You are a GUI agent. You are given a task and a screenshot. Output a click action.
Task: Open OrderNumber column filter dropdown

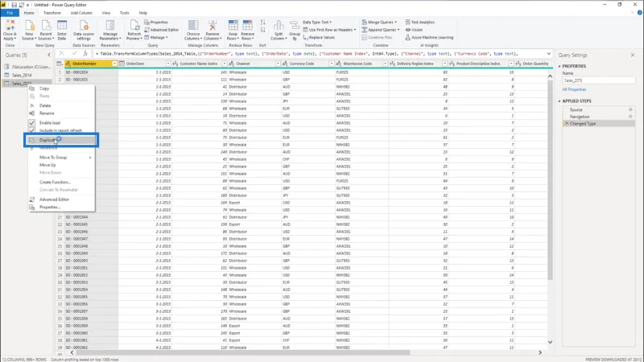coord(114,64)
